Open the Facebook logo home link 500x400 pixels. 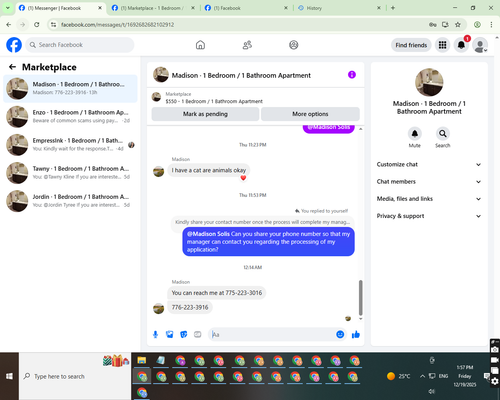(x=14, y=45)
